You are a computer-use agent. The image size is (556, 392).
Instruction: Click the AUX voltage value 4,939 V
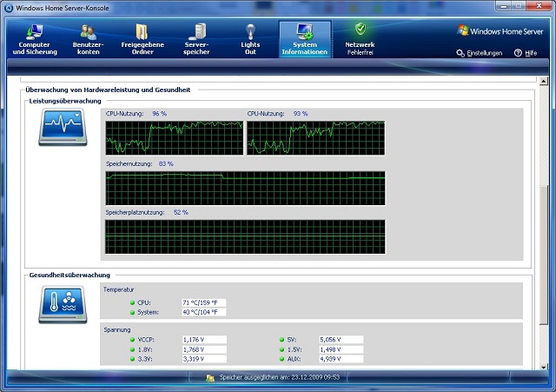coord(341,359)
